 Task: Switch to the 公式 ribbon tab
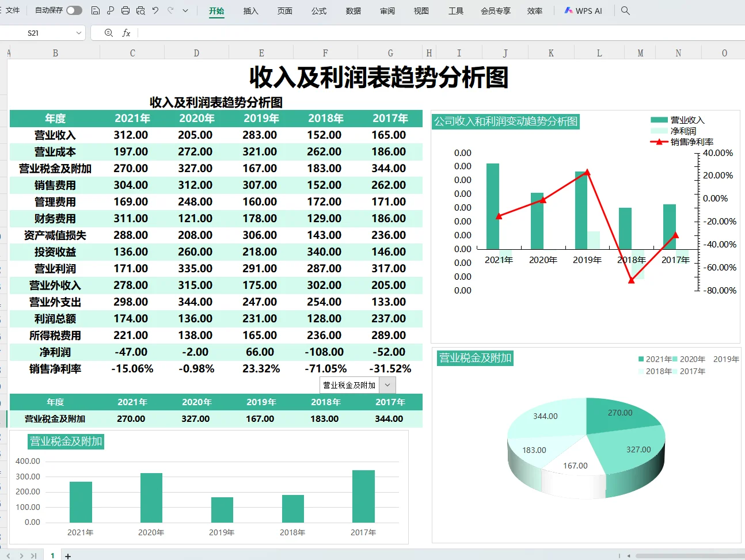(319, 11)
